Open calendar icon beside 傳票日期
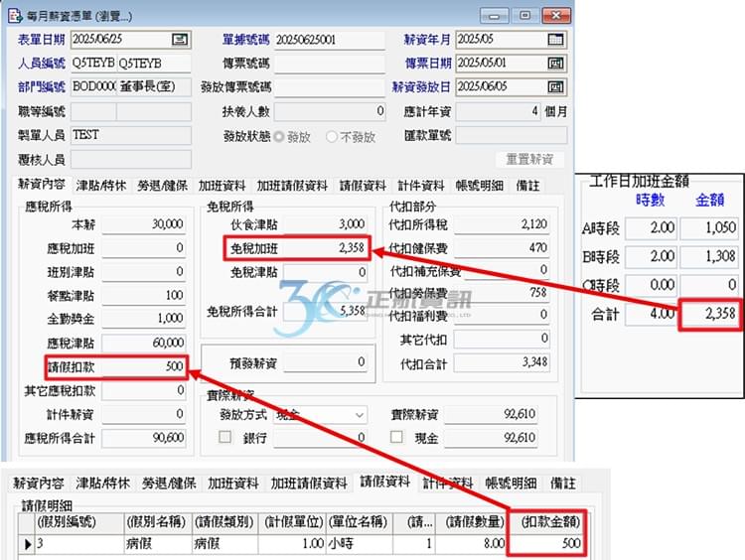 click(555, 64)
